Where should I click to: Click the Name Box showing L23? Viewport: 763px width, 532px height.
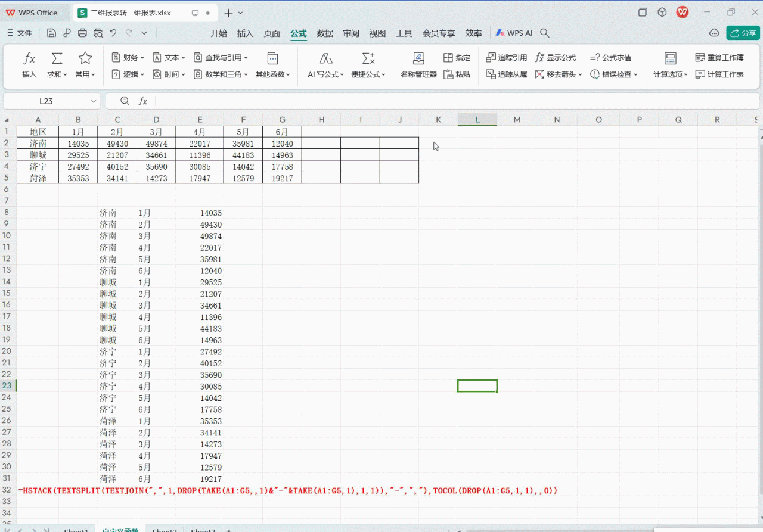[x=46, y=101]
